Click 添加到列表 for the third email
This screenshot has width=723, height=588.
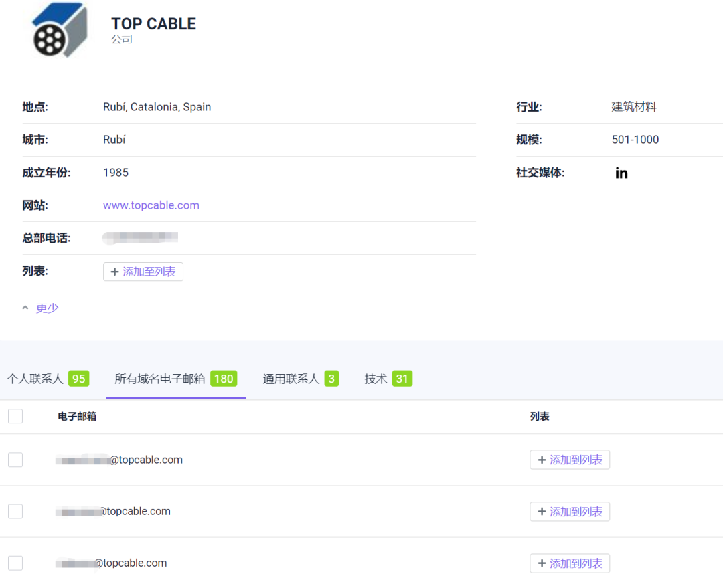click(x=570, y=563)
